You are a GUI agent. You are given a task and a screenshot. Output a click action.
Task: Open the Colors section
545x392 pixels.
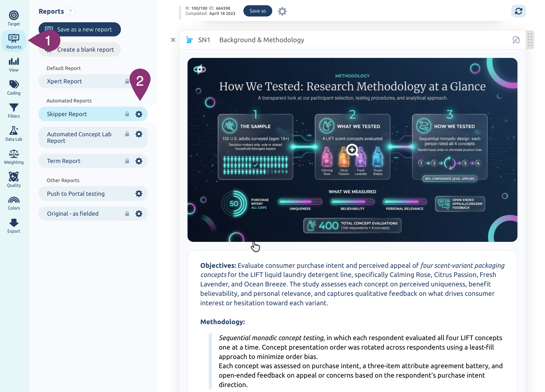click(x=14, y=203)
